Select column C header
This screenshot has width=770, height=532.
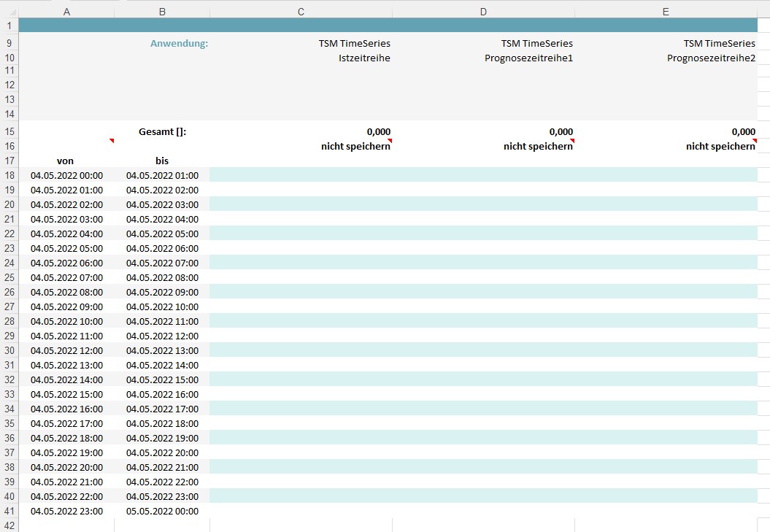[x=301, y=12]
